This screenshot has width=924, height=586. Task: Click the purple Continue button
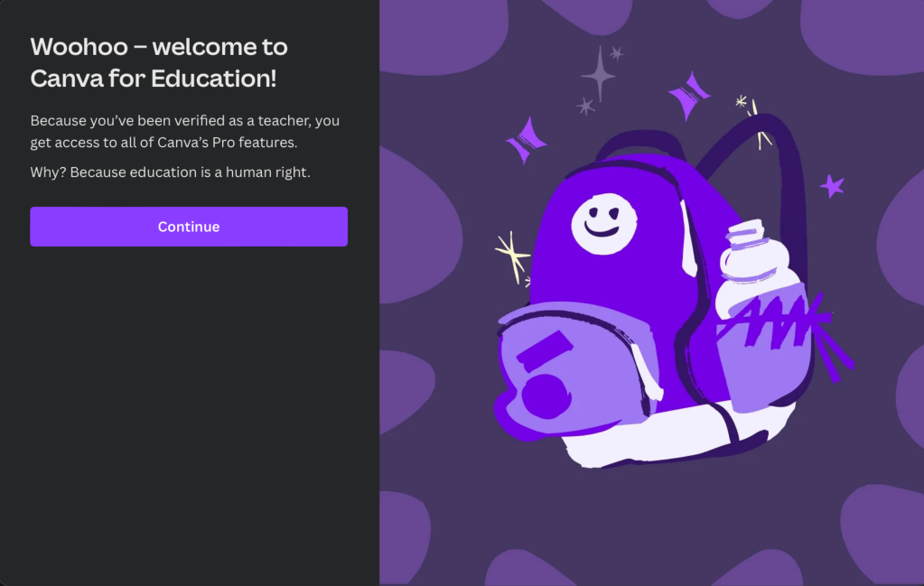(x=189, y=227)
